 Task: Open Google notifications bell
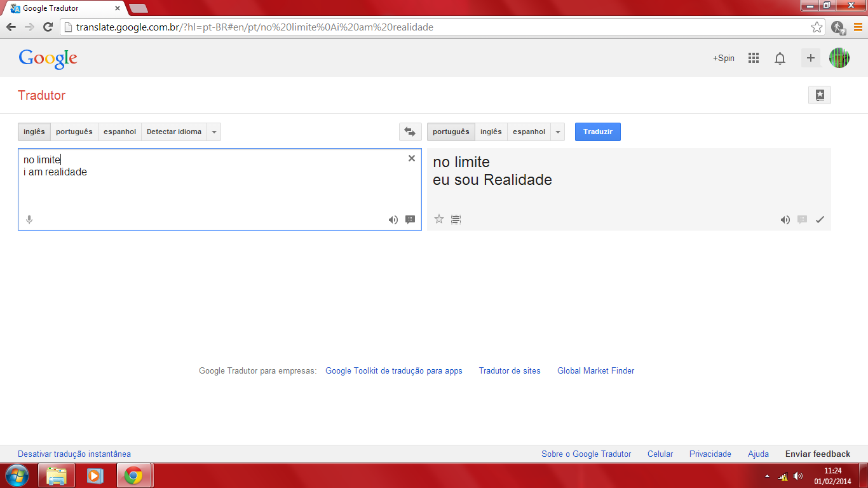(780, 58)
